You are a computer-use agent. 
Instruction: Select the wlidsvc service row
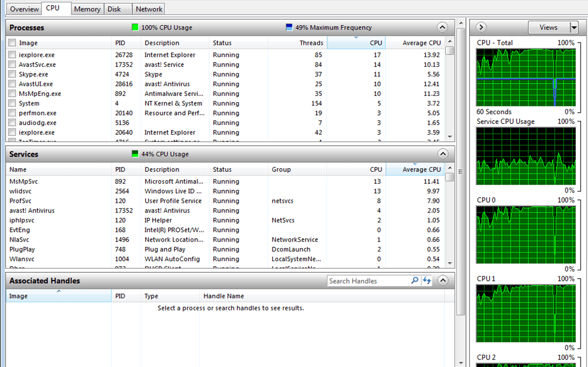click(225, 191)
